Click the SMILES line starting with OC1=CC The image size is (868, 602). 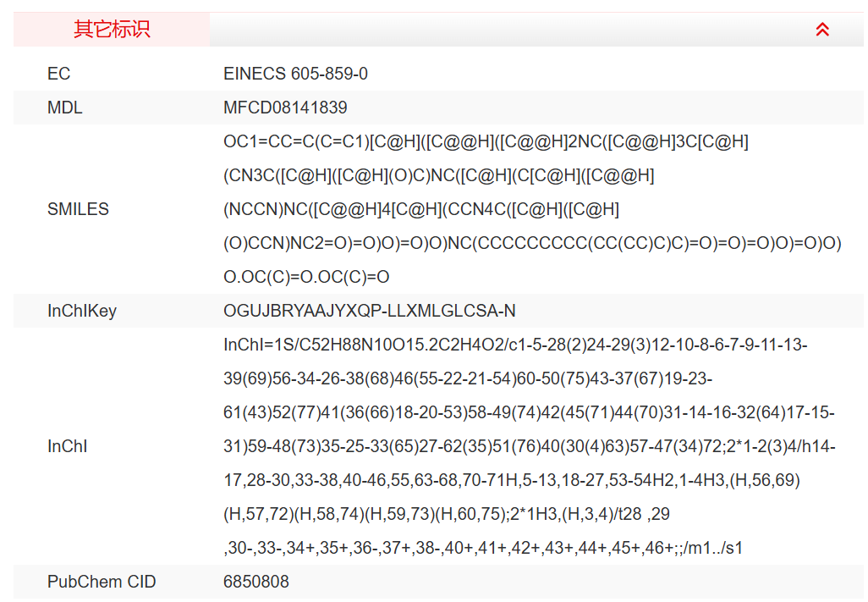pyautogui.click(x=486, y=141)
